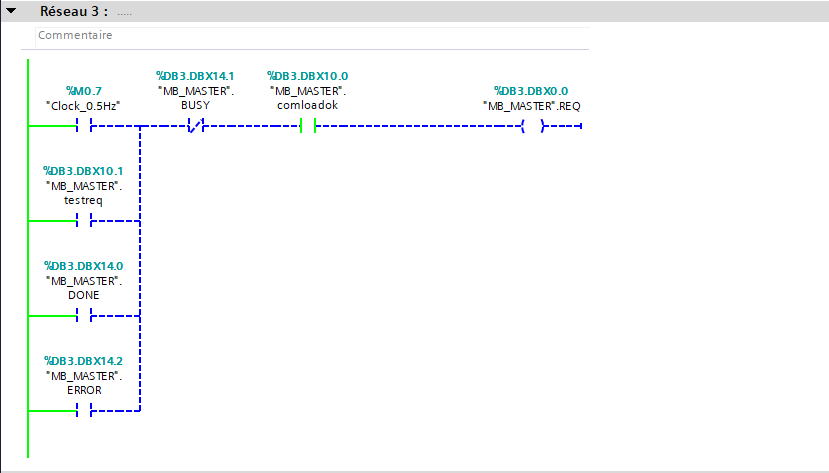Click the %DB3.DBX14.0 address above DONE
The width and height of the screenshot is (829, 473).
pyautogui.click(x=83, y=265)
